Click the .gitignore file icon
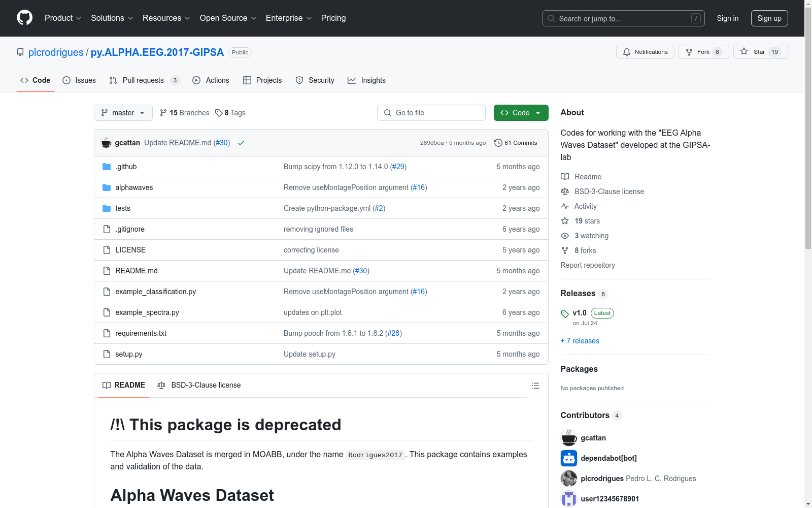812x508 pixels. [107, 229]
